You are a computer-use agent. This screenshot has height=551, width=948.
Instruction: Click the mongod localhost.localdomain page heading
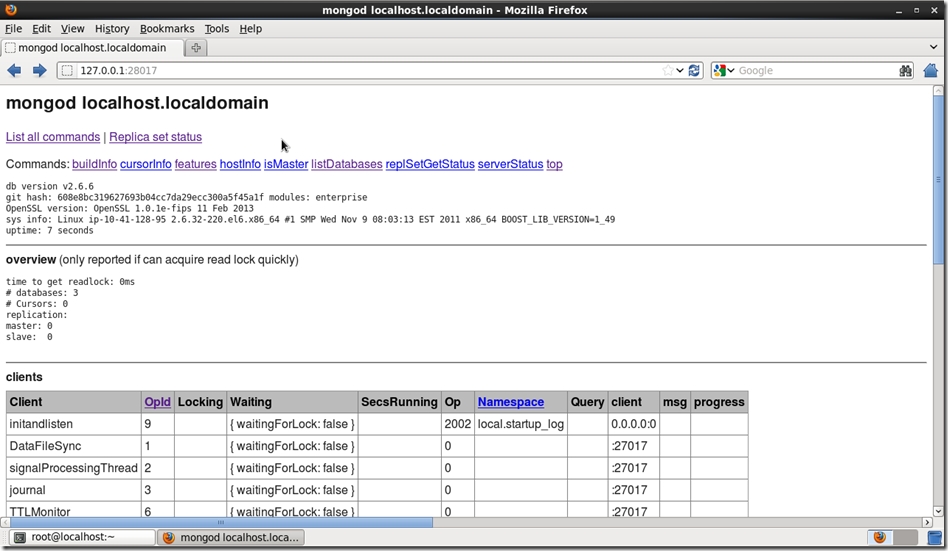tap(137, 103)
